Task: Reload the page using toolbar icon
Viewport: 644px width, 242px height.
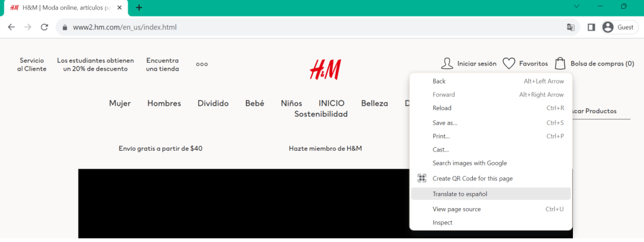Action: [45, 27]
